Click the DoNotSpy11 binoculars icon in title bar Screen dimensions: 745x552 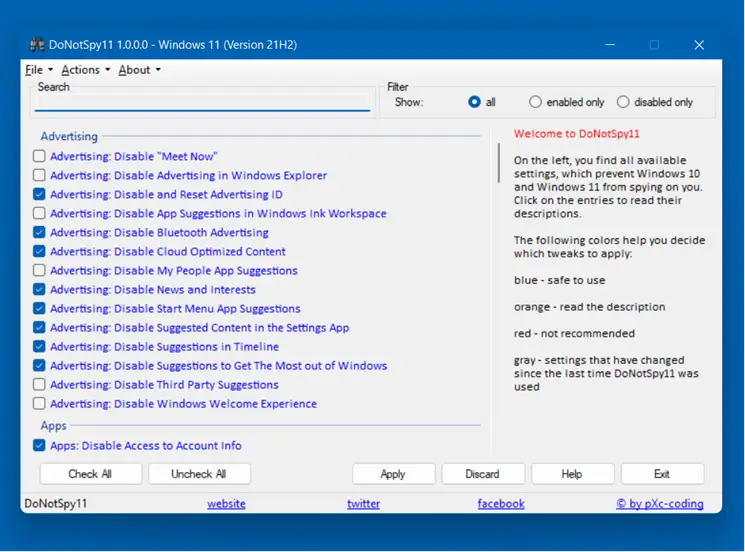[x=37, y=45]
